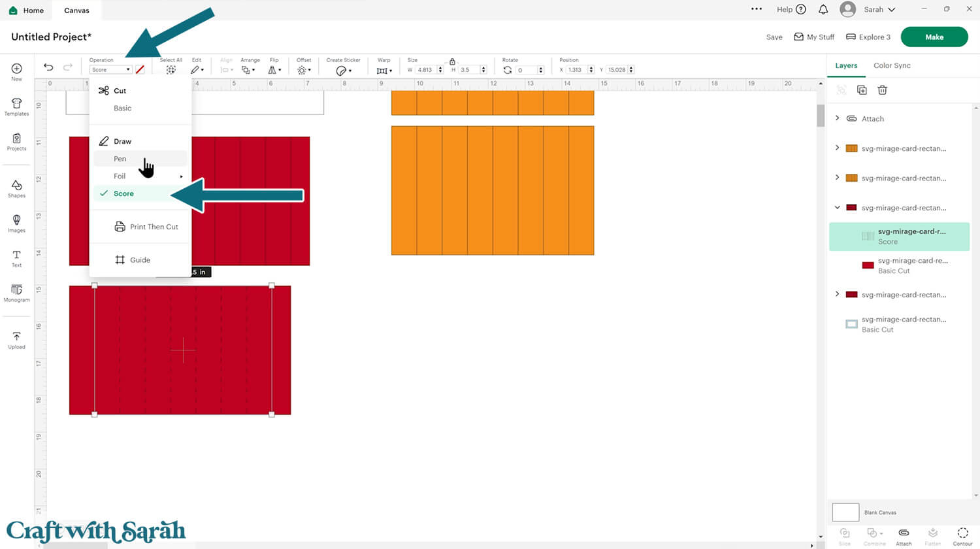Viewport: 980px width, 549px height.
Task: Click the Upload icon
Action: pos(16,340)
